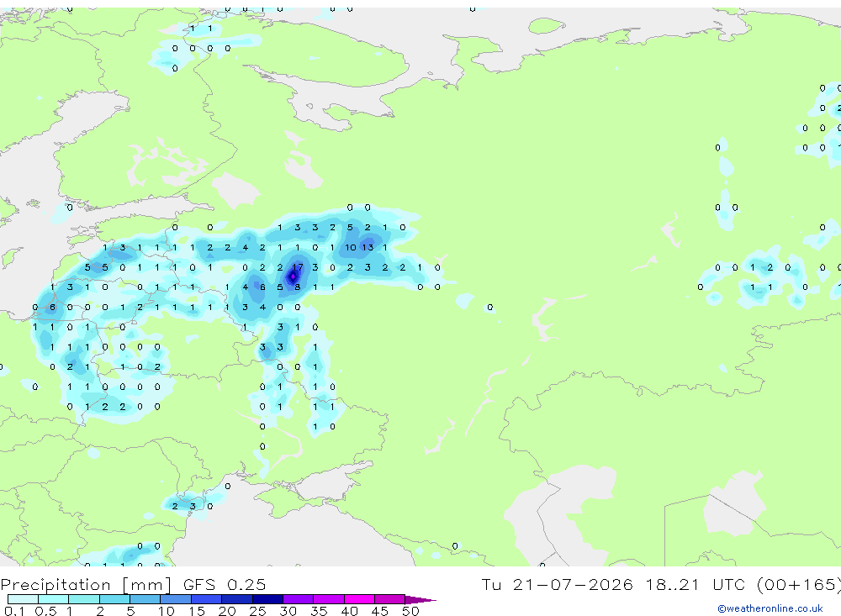Select the legend label "30"
841x616 pixels.
(288, 611)
